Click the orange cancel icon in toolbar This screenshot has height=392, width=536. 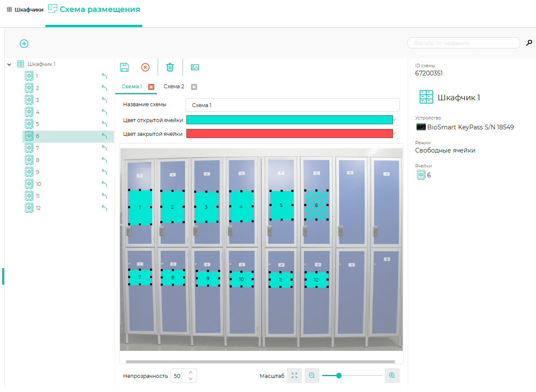(145, 67)
